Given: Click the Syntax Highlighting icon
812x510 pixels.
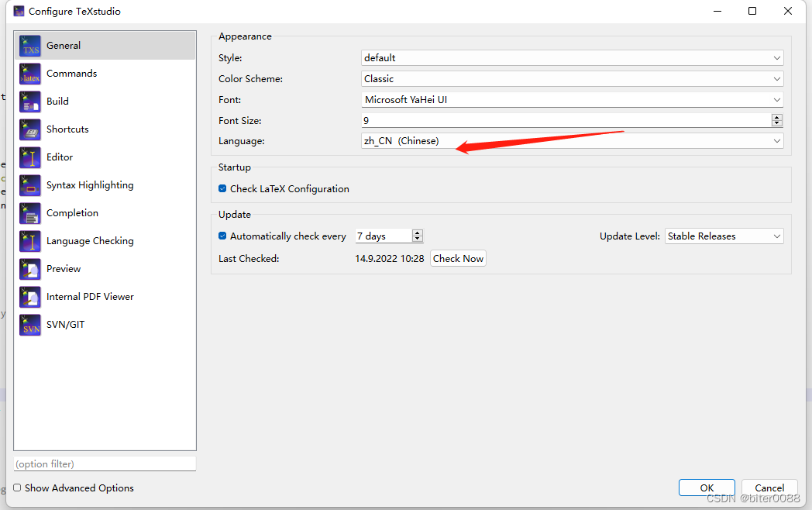Looking at the screenshot, I should (x=30, y=185).
